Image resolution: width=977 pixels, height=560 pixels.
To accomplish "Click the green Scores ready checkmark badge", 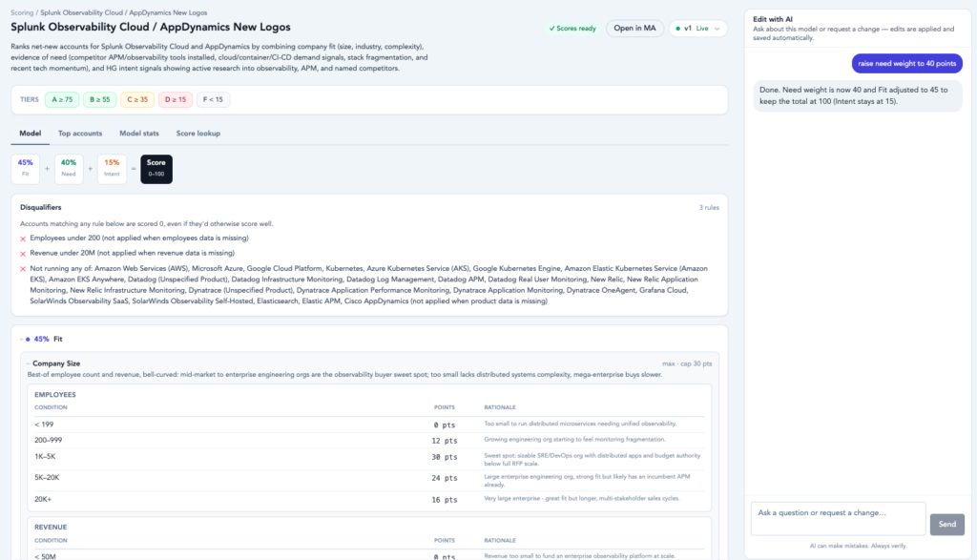I will pyautogui.click(x=572, y=29).
